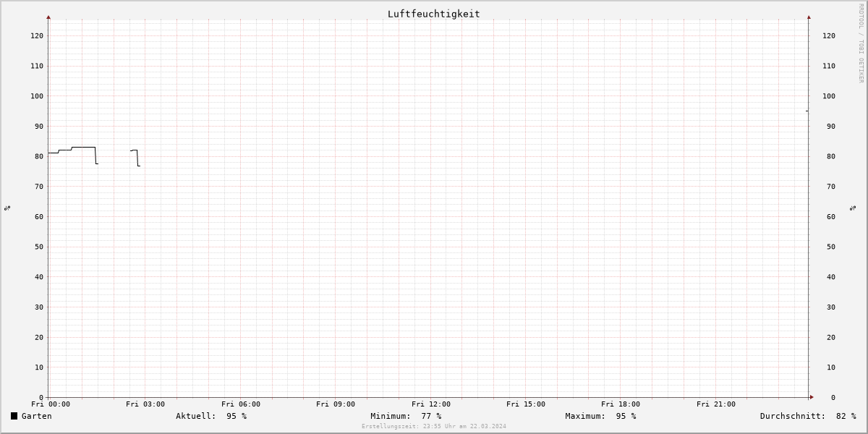
Task: Click the 90 label on right y-axis
Action: coord(831,127)
